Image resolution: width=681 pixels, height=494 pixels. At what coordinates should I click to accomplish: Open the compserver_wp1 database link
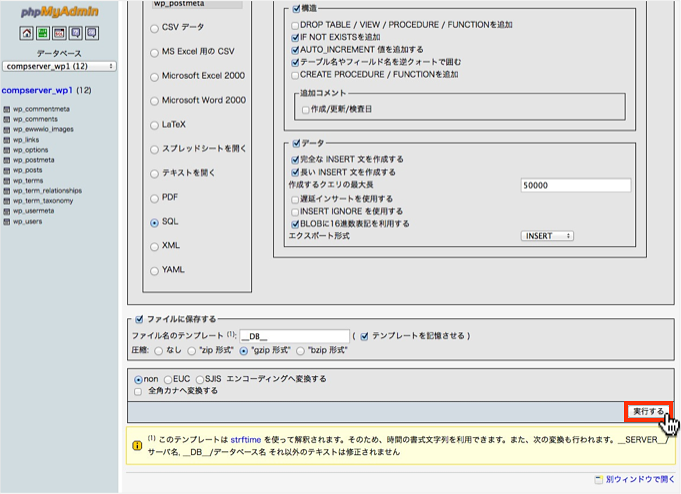(37, 90)
